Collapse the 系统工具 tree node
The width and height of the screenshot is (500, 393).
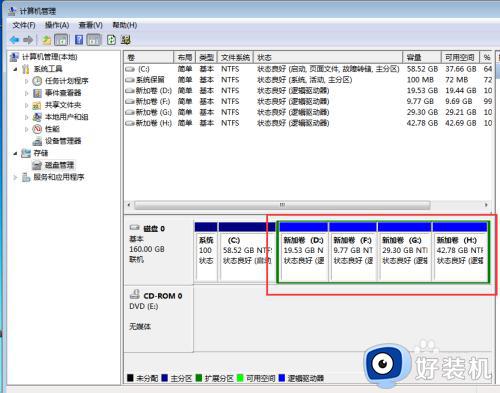[15, 69]
